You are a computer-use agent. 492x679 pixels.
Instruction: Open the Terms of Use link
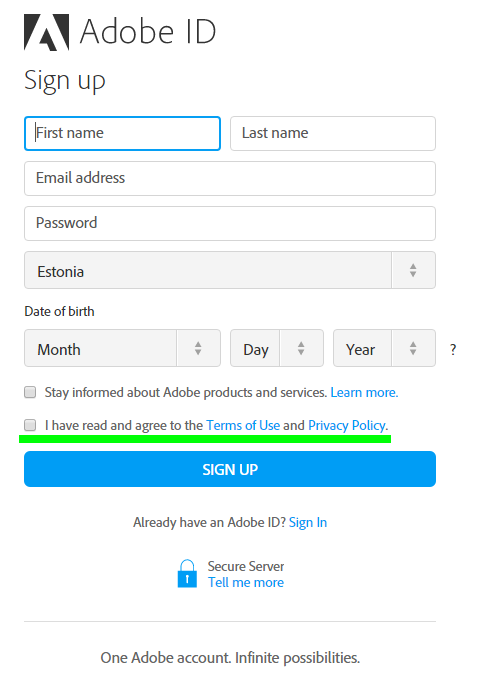click(243, 425)
